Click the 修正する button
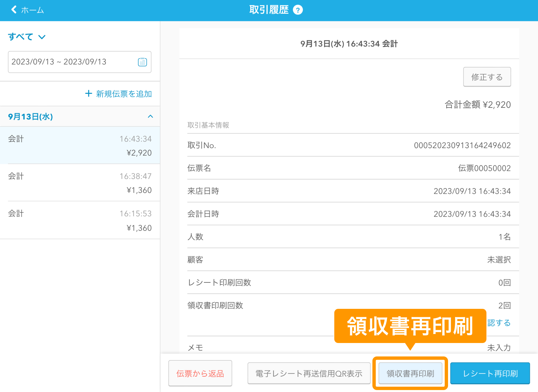 tap(487, 77)
